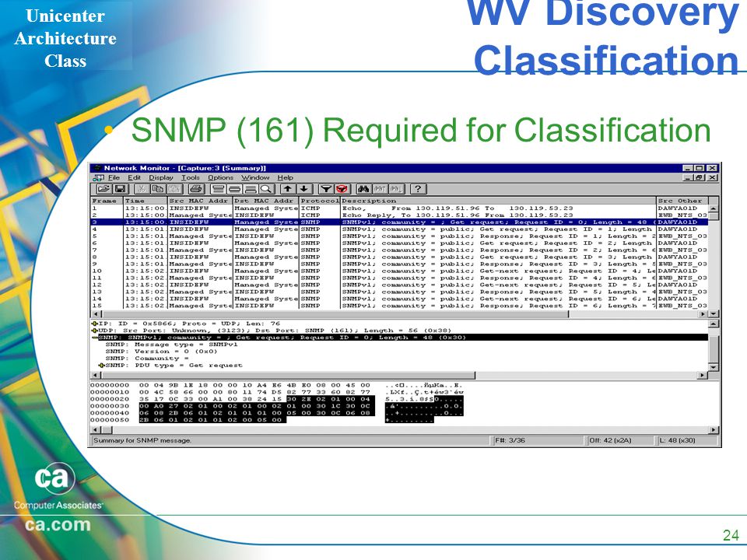Click the Time column header

pos(146,201)
